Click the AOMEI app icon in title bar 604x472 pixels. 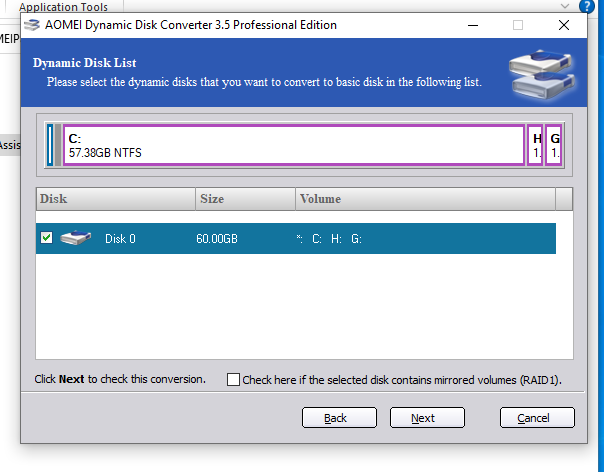click(32, 25)
